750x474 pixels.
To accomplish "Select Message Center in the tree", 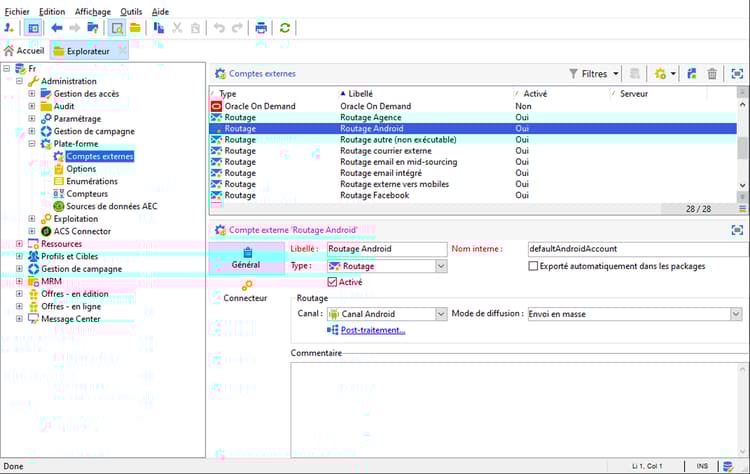I will (x=71, y=319).
